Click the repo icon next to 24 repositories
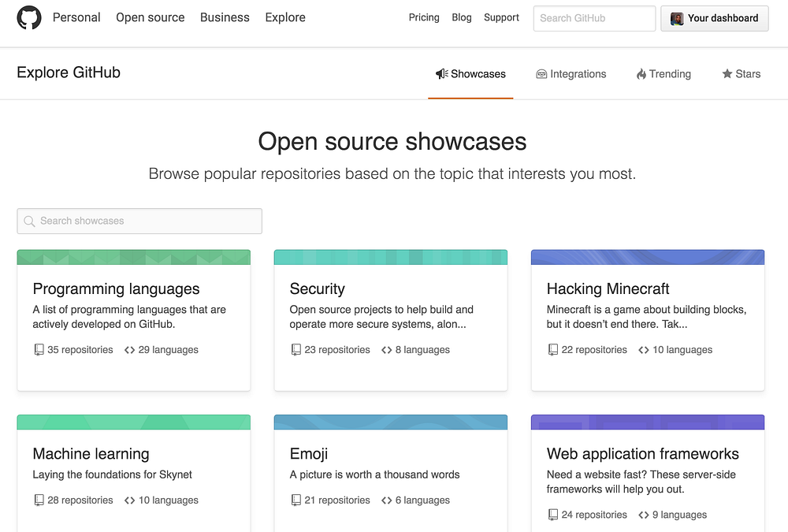The width and height of the screenshot is (788, 532). [553, 515]
